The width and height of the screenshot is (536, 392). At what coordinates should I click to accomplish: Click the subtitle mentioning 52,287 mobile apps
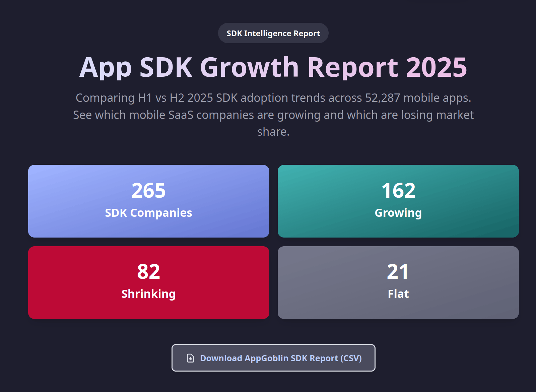[x=273, y=98]
